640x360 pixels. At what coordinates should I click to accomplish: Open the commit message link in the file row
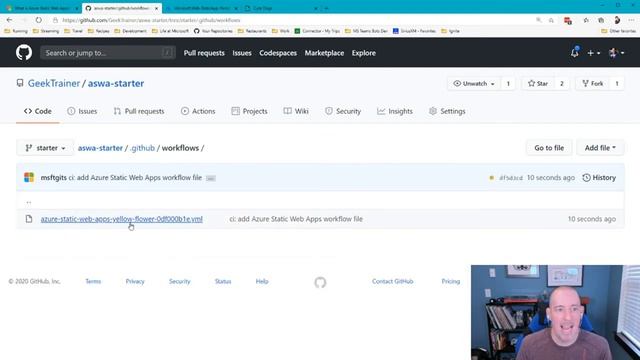296,219
